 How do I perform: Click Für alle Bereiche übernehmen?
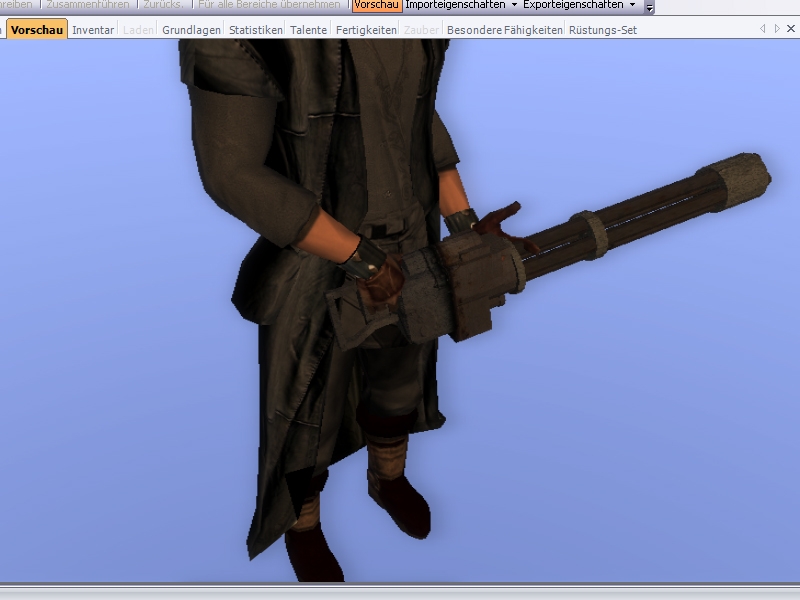pyautogui.click(x=271, y=5)
